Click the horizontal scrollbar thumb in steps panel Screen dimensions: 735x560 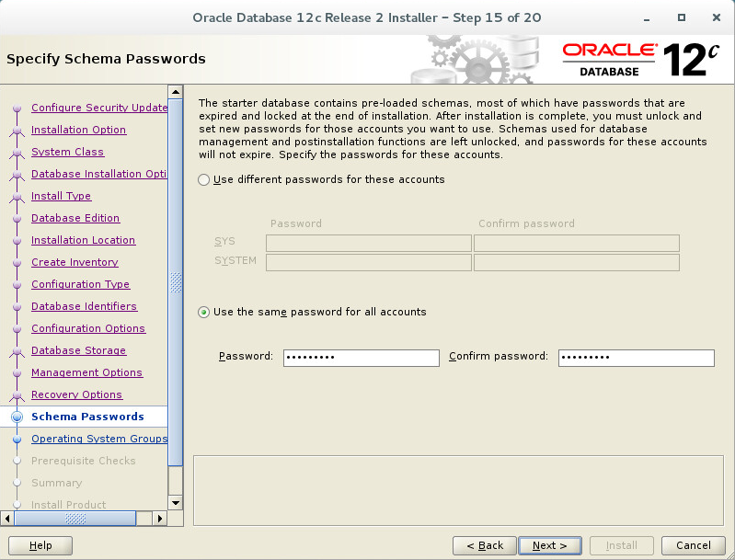tap(75, 519)
